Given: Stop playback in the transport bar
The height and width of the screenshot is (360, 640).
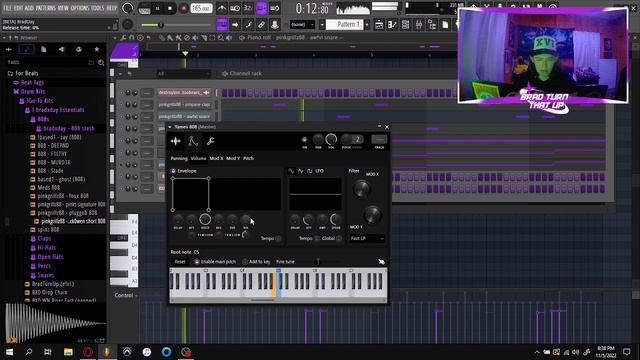Looking at the screenshot, I should (x=170, y=8).
